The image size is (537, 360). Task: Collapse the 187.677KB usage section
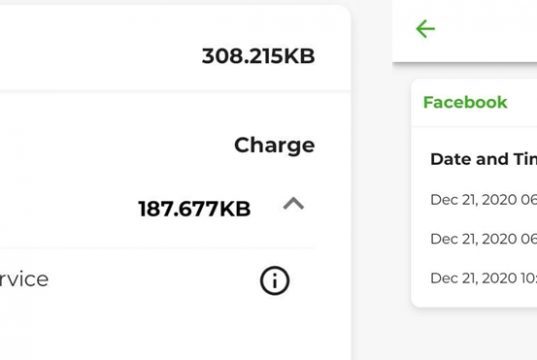point(294,204)
